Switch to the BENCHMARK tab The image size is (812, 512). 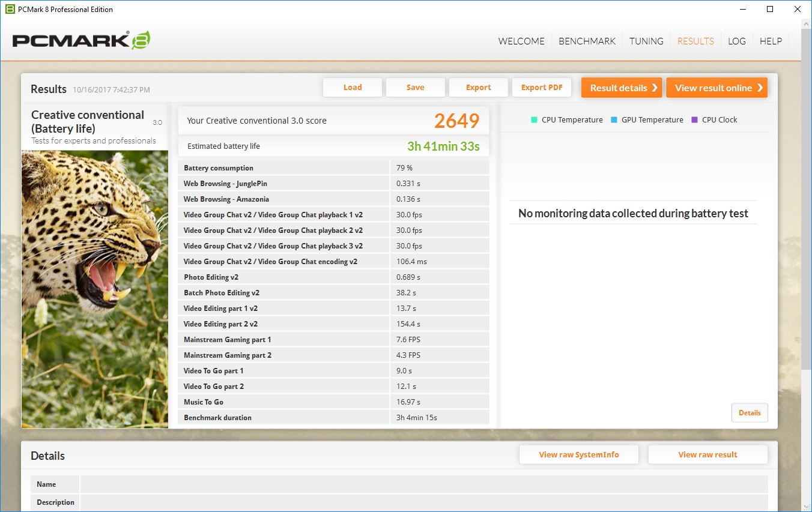click(587, 41)
